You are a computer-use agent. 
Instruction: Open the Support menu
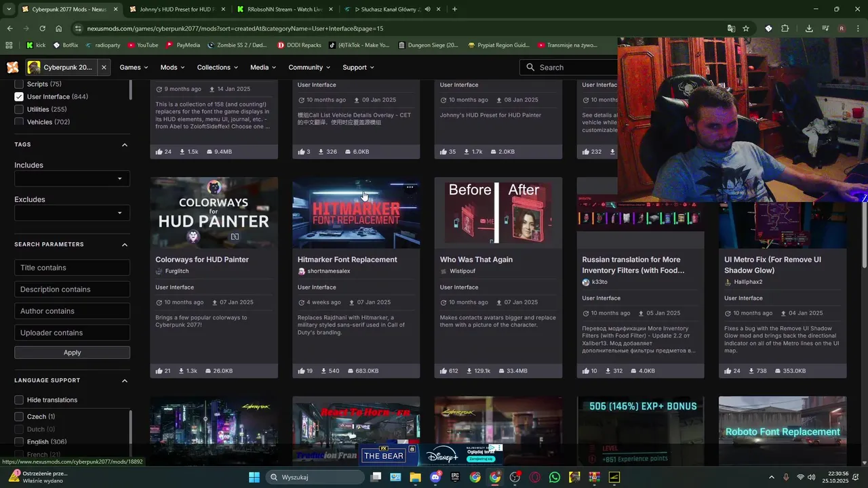359,67
